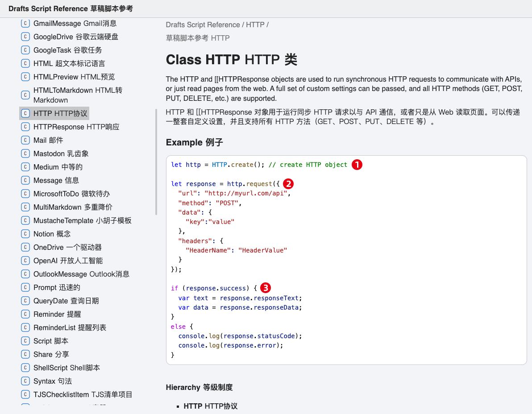
Task: Click class icon beside ReminderList
Action: click(x=25, y=327)
